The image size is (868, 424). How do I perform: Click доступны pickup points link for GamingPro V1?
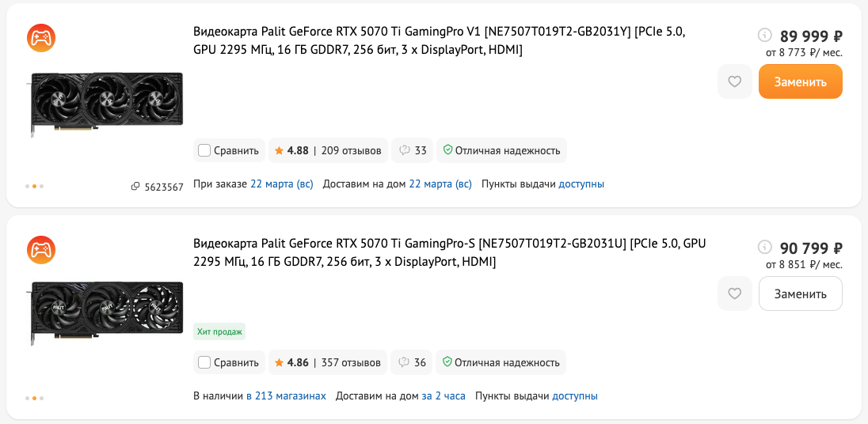point(581,184)
